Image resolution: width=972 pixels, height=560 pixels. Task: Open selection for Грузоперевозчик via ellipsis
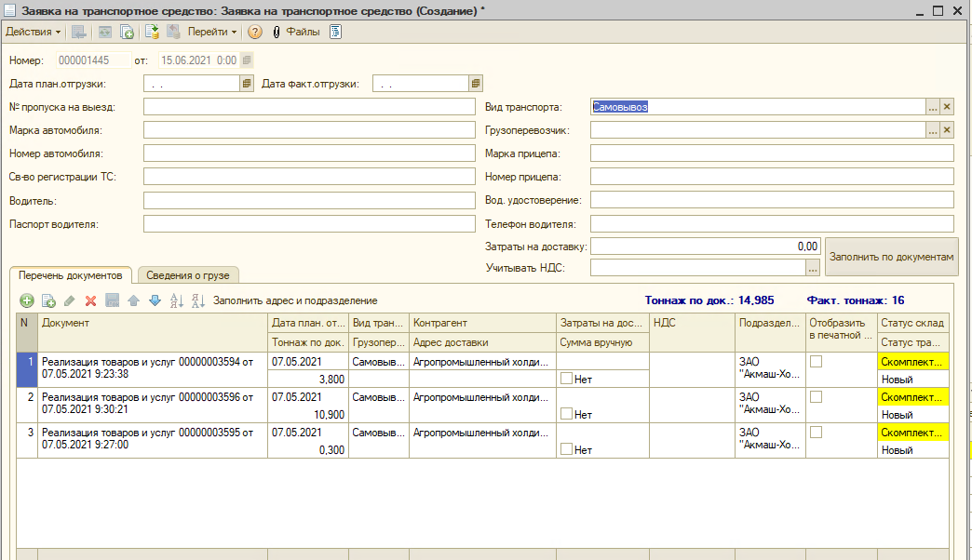pyautogui.click(x=933, y=130)
